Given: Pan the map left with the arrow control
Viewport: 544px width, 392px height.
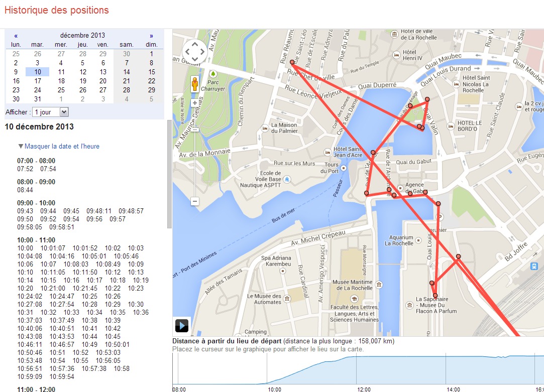Looking at the screenshot, I should 187,52.
